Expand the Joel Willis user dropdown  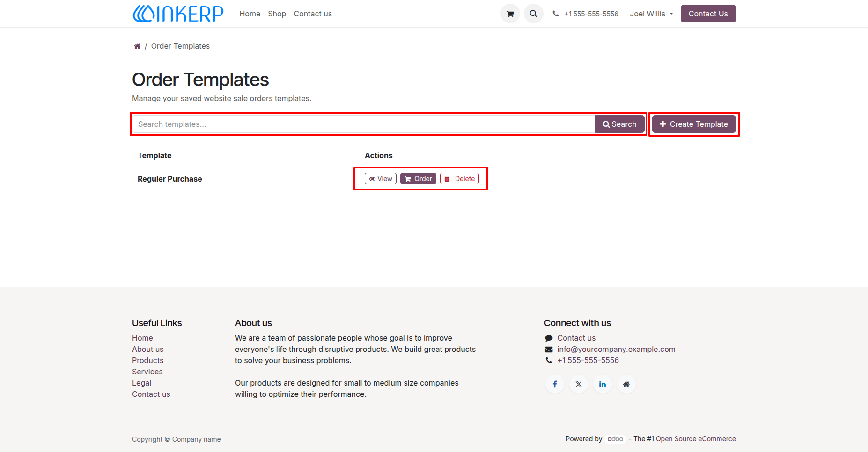click(651, 14)
